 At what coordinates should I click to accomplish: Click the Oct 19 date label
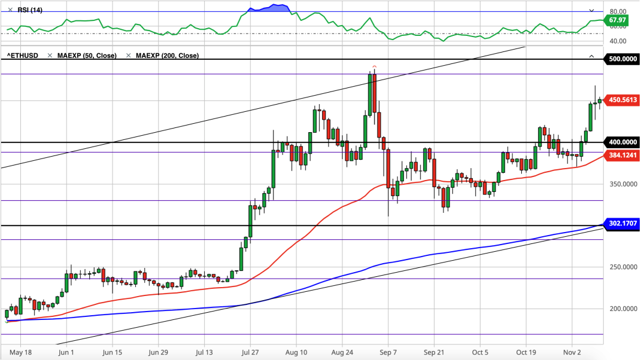pyautogui.click(x=526, y=352)
